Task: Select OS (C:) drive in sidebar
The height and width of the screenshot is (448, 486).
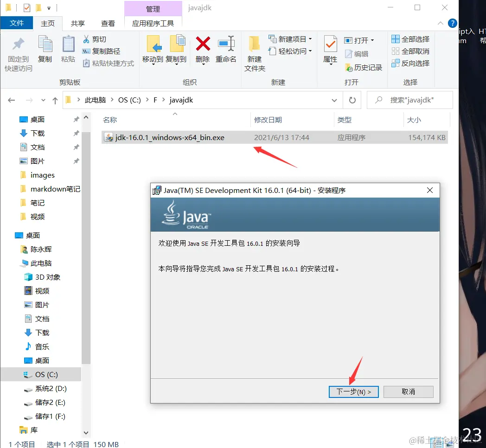Action: coord(46,375)
